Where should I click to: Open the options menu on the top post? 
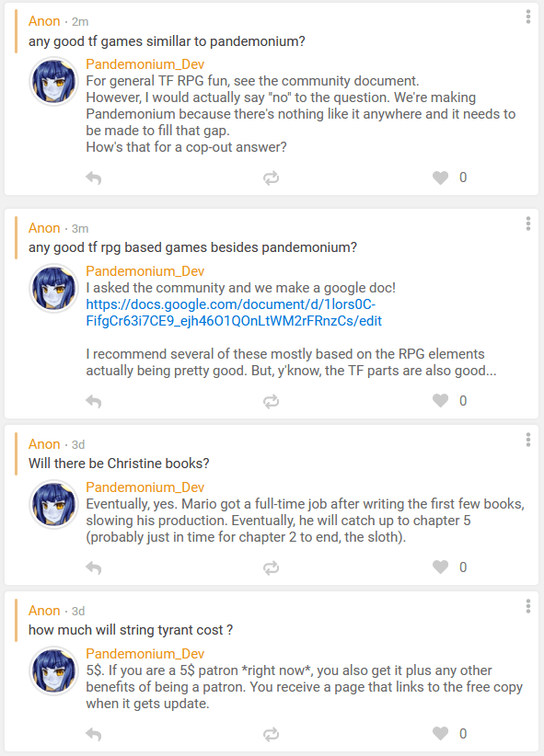527,18
